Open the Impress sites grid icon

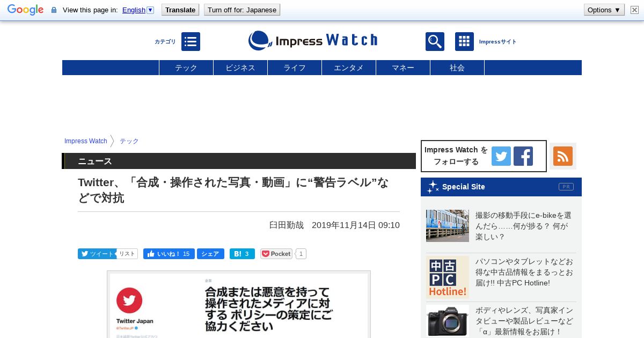(x=464, y=41)
